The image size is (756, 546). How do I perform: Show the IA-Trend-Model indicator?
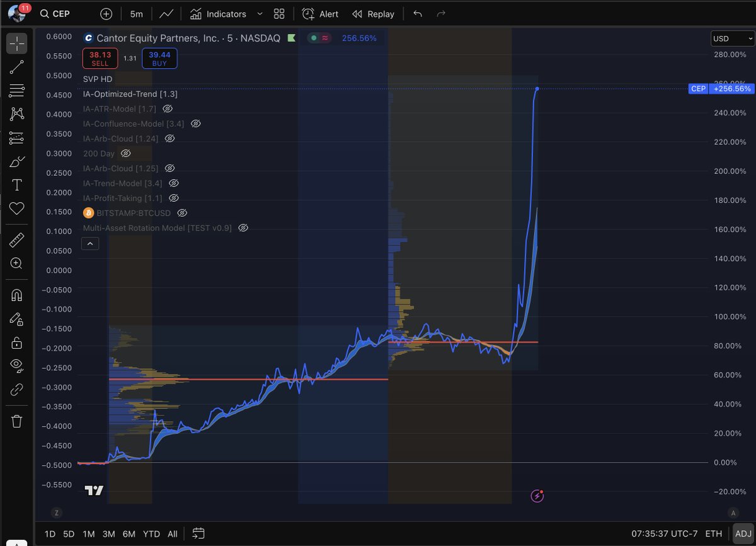pyautogui.click(x=174, y=183)
